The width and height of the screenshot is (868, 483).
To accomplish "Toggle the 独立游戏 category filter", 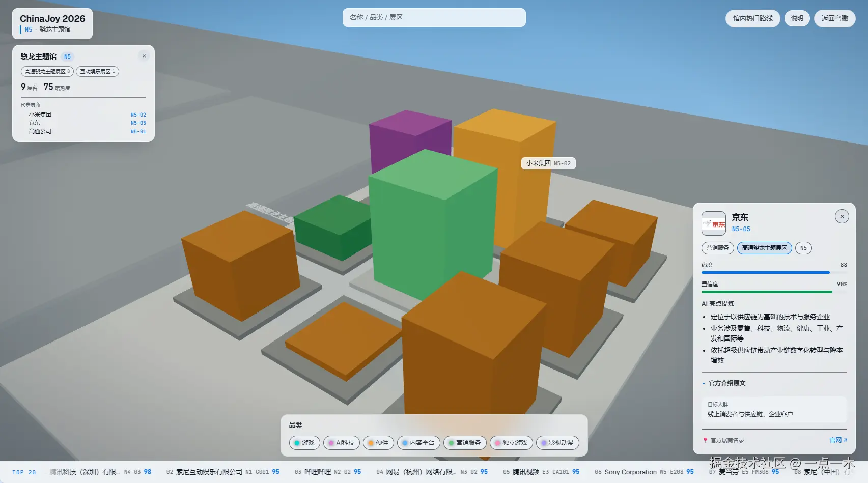I will point(511,443).
